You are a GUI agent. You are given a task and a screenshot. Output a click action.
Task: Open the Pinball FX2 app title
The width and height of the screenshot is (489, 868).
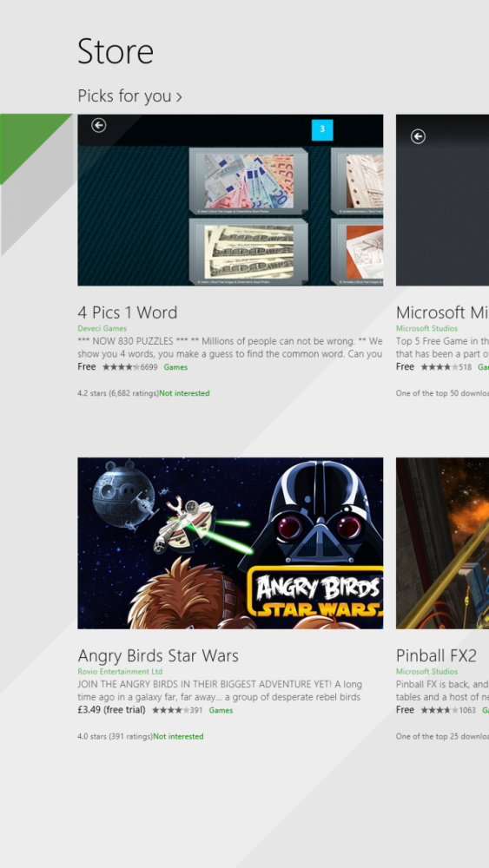point(436,655)
